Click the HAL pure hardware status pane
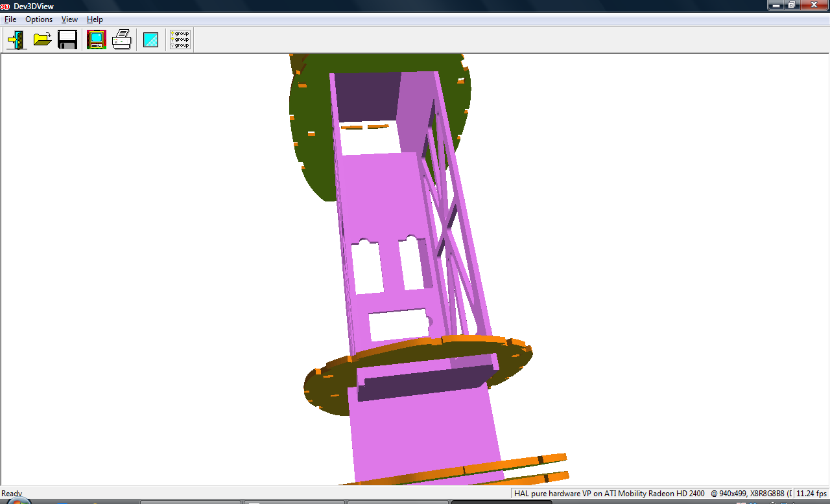Screen dimensions: 830x504 point(608,494)
